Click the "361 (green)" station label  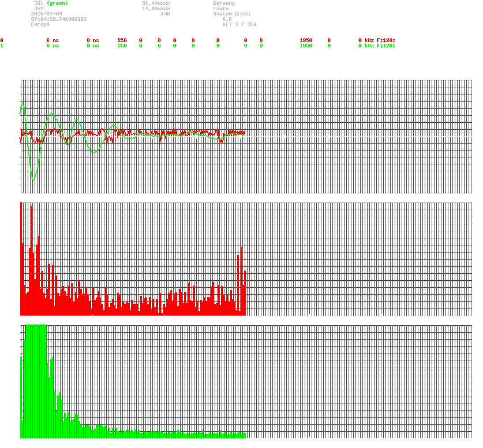[x=51, y=4]
